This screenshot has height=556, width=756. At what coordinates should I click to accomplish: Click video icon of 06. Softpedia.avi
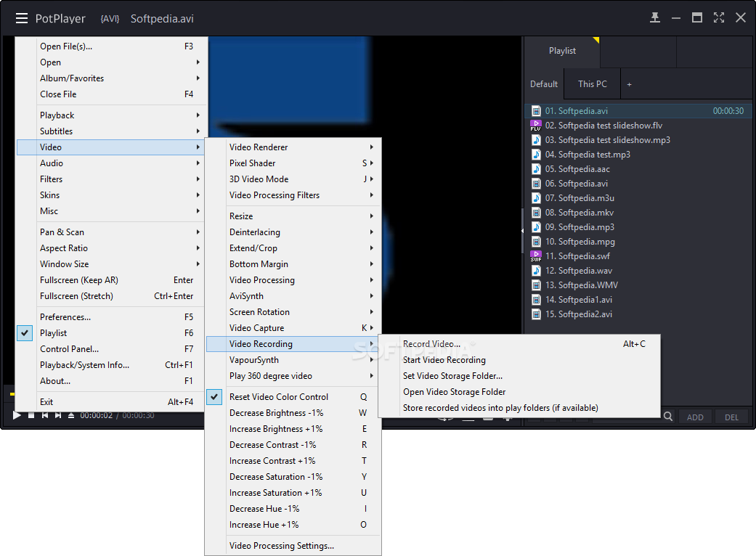coord(536,184)
